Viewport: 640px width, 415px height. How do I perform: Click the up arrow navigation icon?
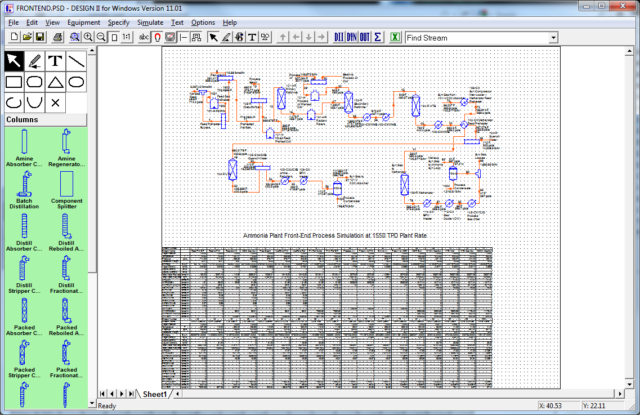pos(282,37)
